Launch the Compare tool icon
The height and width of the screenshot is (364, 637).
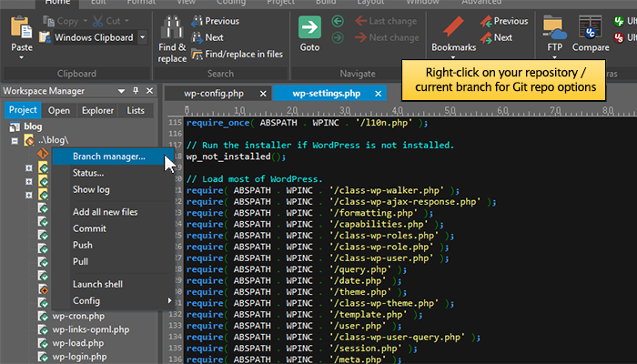(591, 27)
